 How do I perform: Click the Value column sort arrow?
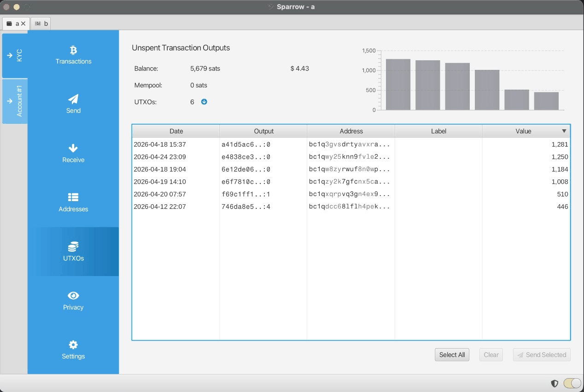pos(564,131)
